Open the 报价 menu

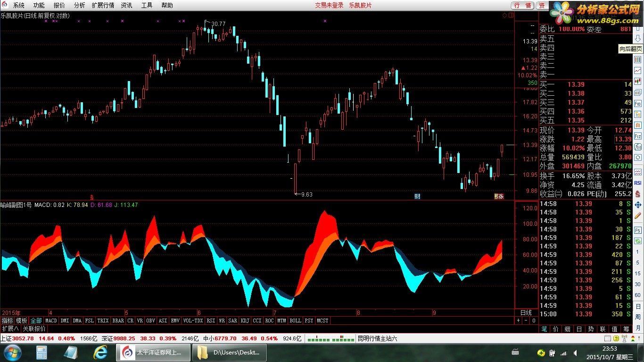(x=59, y=5)
